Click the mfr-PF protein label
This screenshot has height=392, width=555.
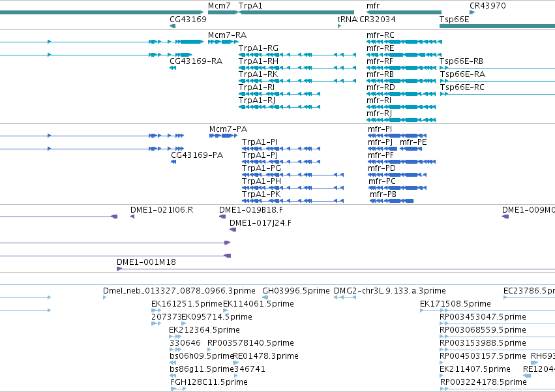click(381, 155)
